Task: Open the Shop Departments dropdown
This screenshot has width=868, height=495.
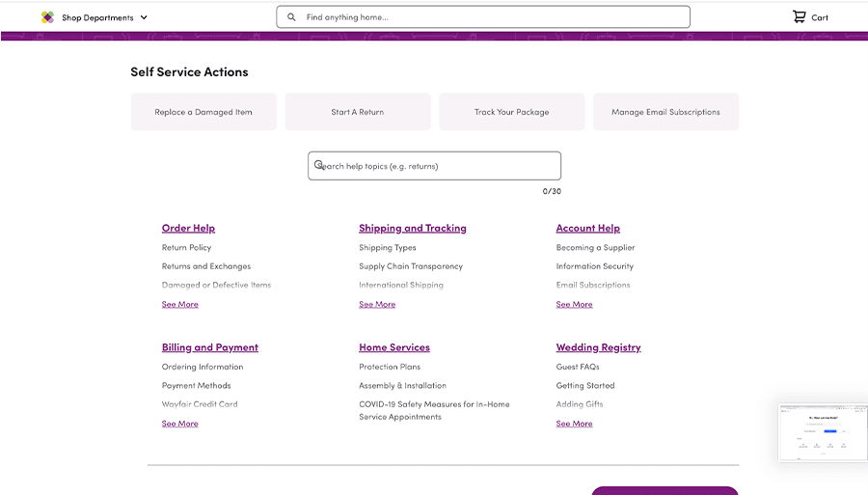Action: [104, 17]
